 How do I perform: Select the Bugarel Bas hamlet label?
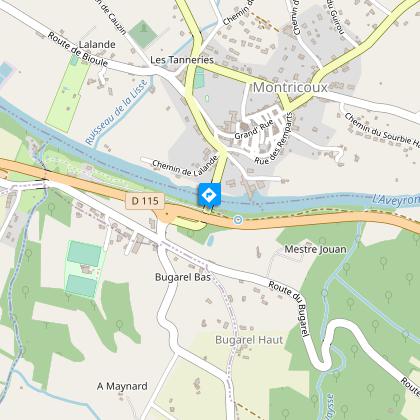coord(183,277)
